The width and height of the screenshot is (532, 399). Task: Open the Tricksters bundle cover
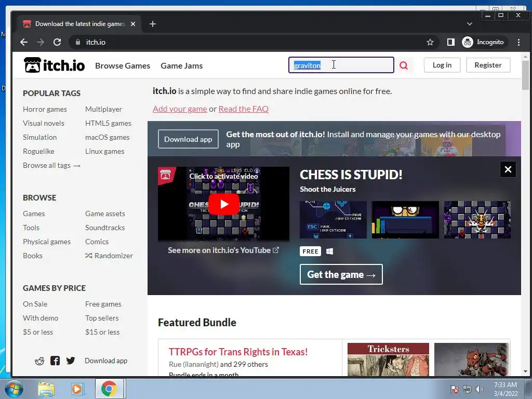pos(388,360)
